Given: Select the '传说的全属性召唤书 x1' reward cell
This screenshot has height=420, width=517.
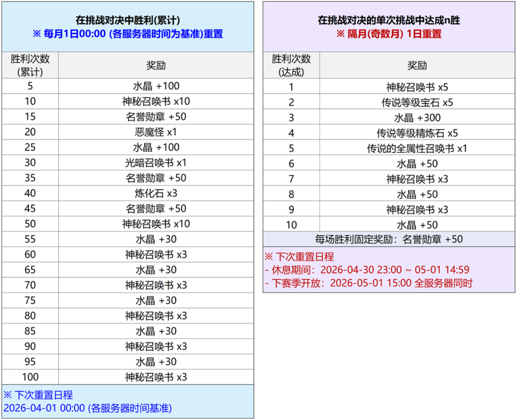Looking at the screenshot, I should (417, 149).
